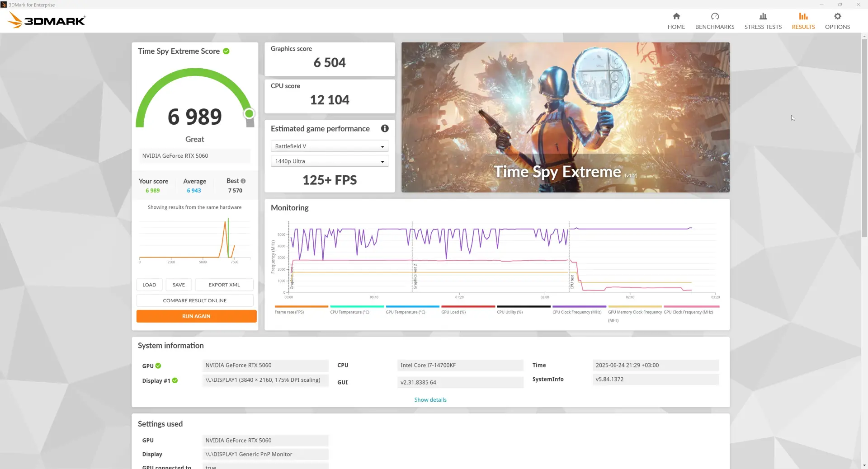The height and width of the screenshot is (469, 868).
Task: Click the EXPORT XML button
Action: click(x=224, y=285)
